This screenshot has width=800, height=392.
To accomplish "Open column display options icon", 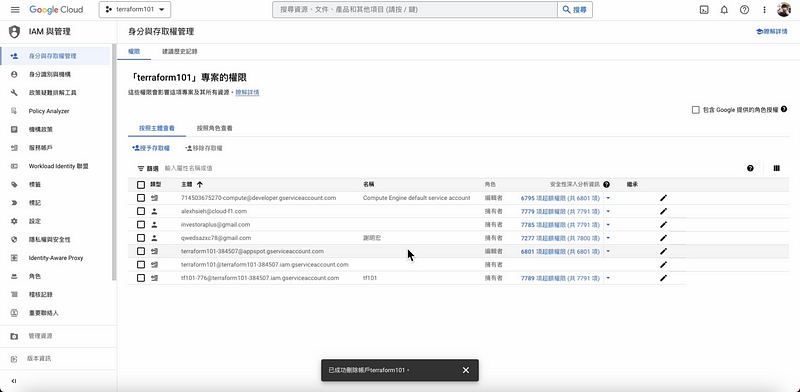I will tap(777, 168).
